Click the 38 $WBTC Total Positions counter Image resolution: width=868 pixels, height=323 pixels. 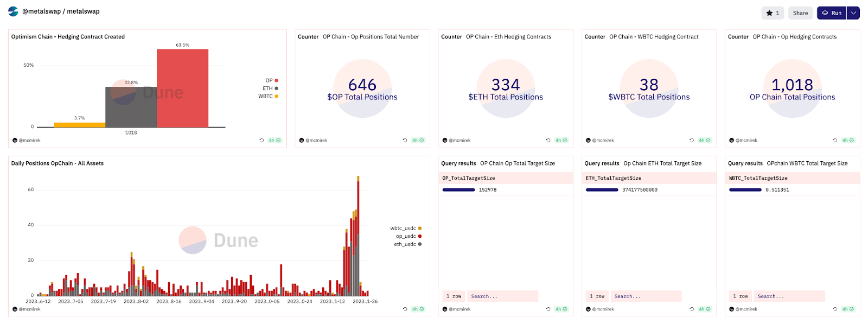point(649,89)
